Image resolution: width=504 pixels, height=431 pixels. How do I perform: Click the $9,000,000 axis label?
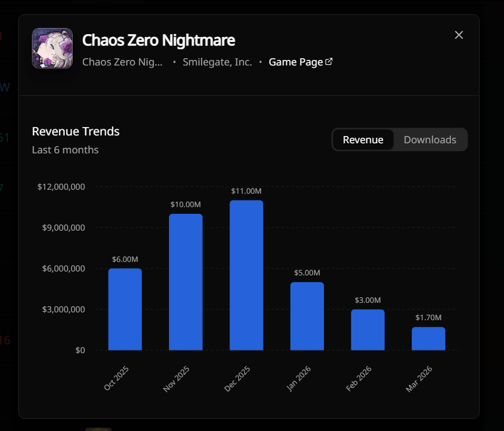tap(64, 228)
